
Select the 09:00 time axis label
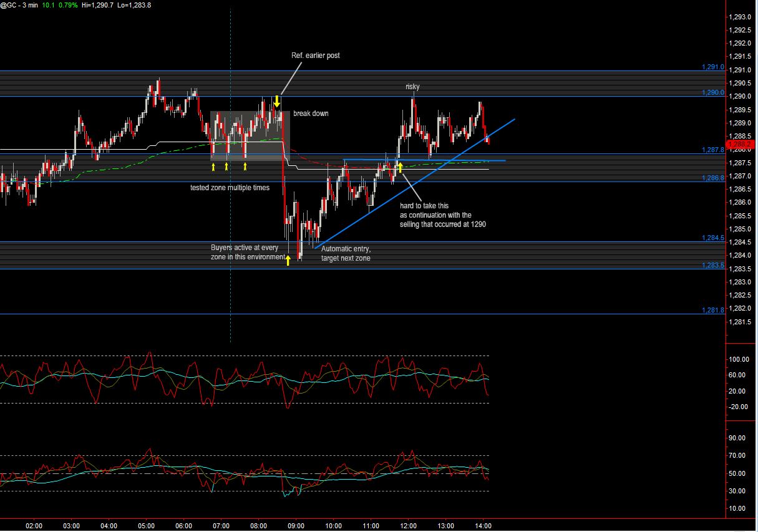[296, 526]
